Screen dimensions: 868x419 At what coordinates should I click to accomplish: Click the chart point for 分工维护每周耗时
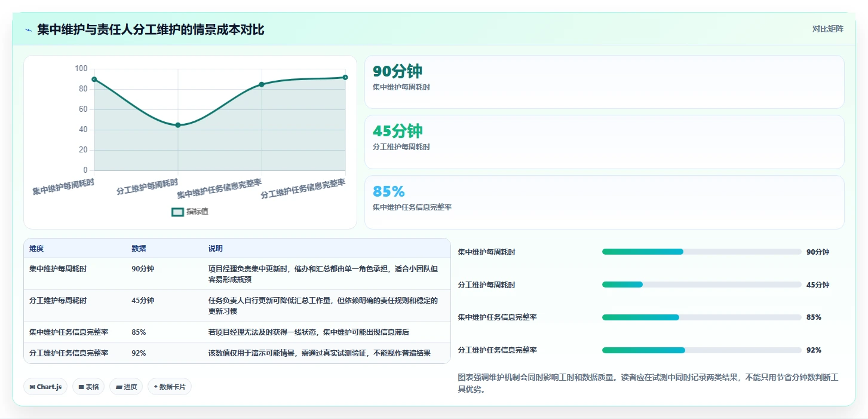click(178, 125)
